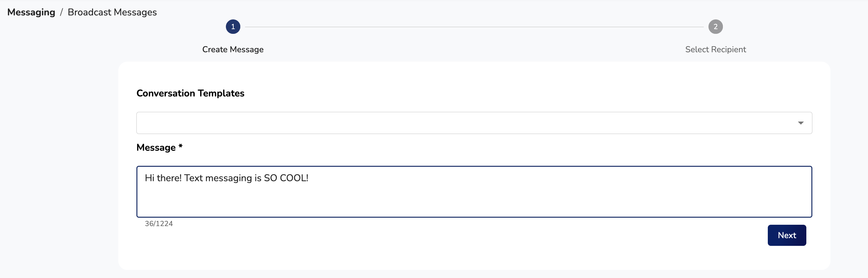
Task: Click the required asterisk beside Message
Action: click(181, 146)
